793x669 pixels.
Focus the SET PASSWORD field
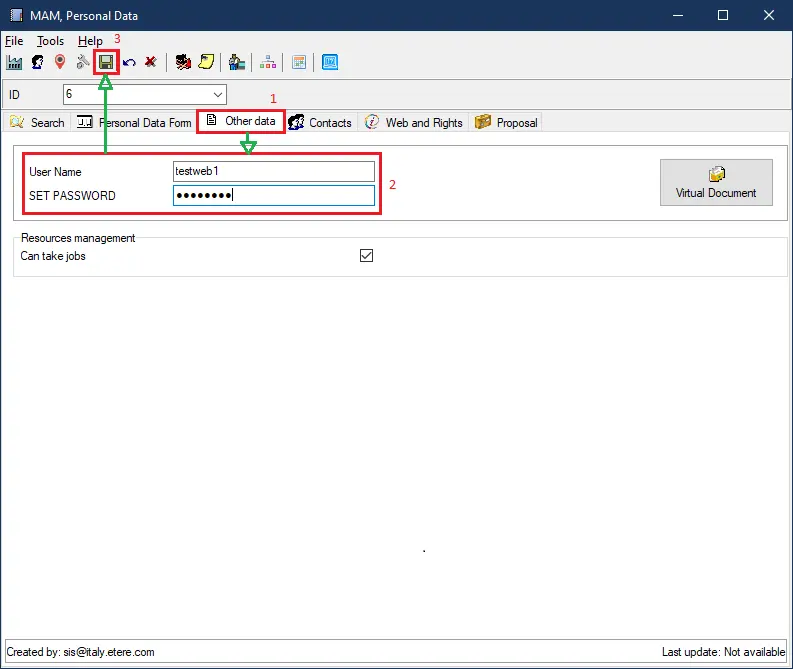click(273, 196)
